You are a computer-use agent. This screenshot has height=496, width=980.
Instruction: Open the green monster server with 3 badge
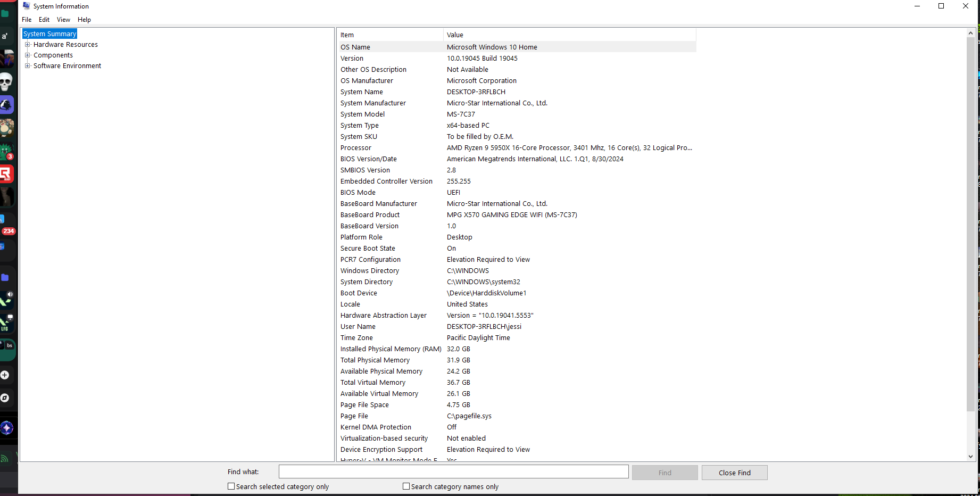(x=6, y=151)
